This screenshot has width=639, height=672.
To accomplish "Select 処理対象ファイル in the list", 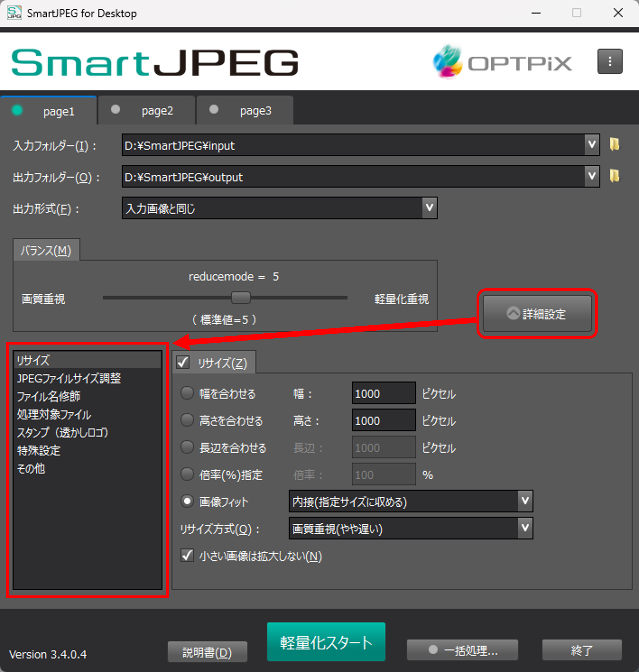I will pyautogui.click(x=87, y=414).
